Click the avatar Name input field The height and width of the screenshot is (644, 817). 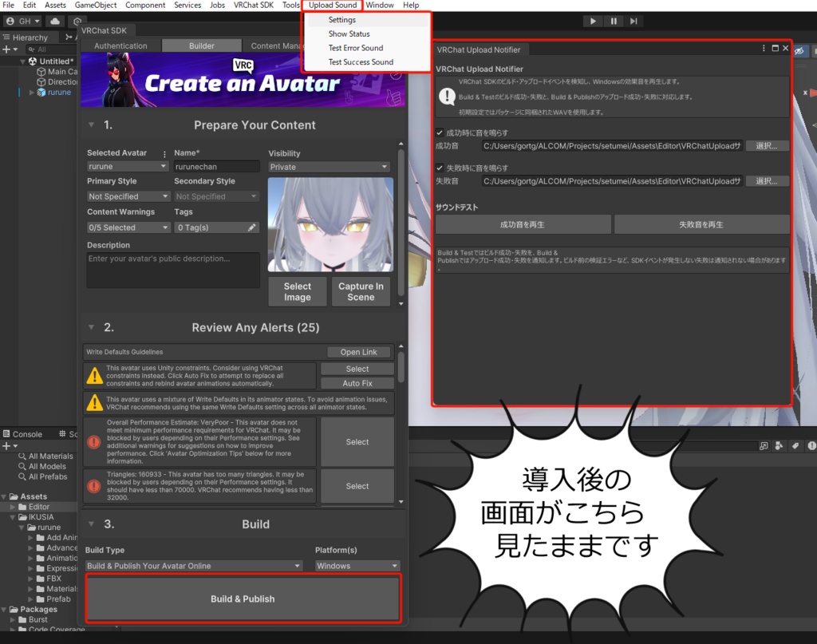click(x=216, y=167)
